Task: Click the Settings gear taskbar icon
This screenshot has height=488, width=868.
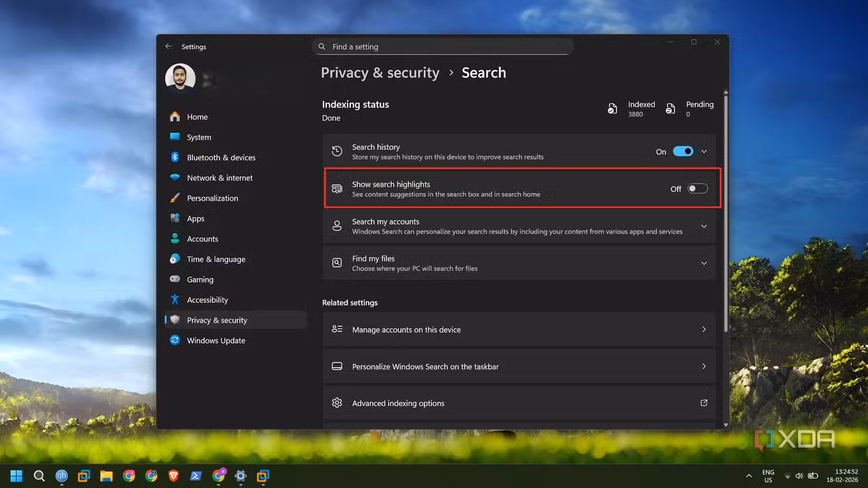Action: pyautogui.click(x=240, y=476)
